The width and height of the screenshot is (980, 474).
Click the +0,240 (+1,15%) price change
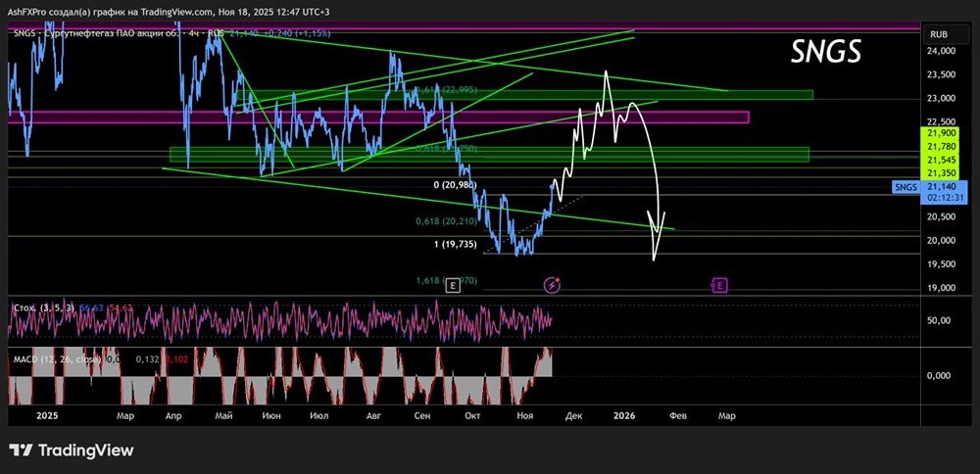coord(295,33)
